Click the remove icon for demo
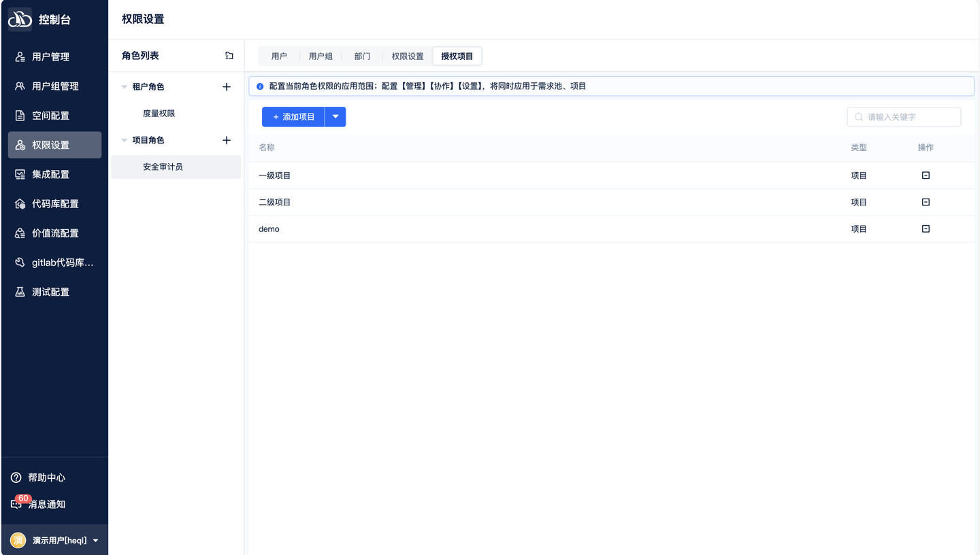Screen dimensions: 980x555 (926, 229)
